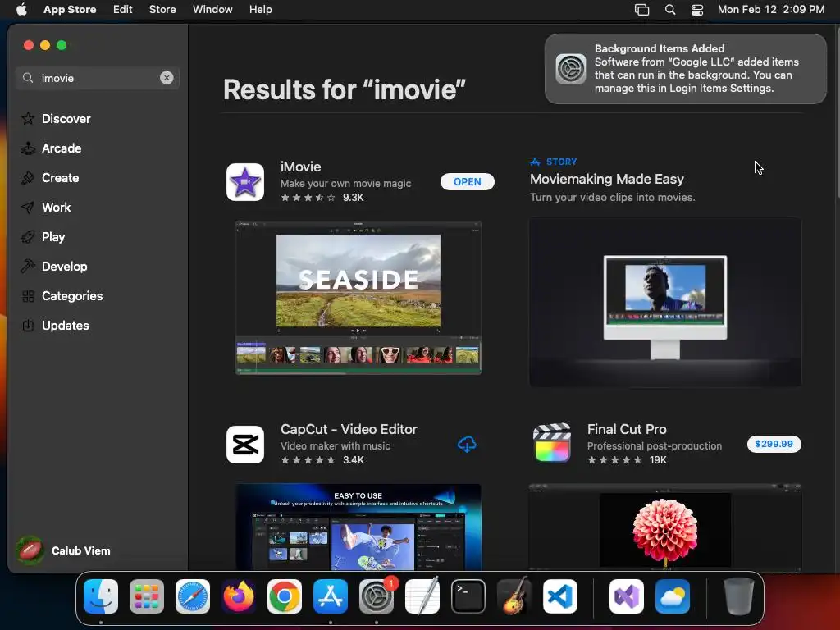Focus the search field containing imovie
Screen dimensions: 840x630
(x=98, y=78)
